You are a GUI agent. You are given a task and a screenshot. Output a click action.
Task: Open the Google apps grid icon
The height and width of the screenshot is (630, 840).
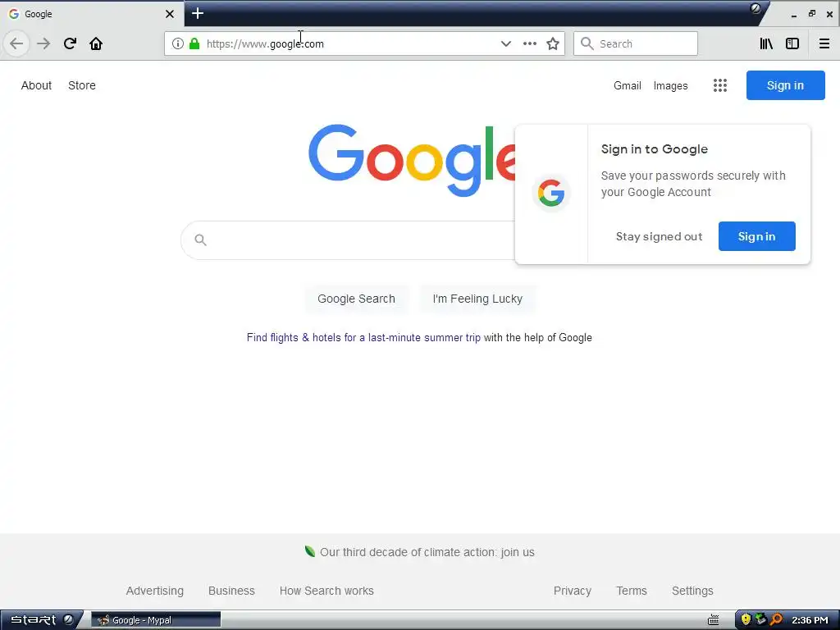click(x=720, y=85)
